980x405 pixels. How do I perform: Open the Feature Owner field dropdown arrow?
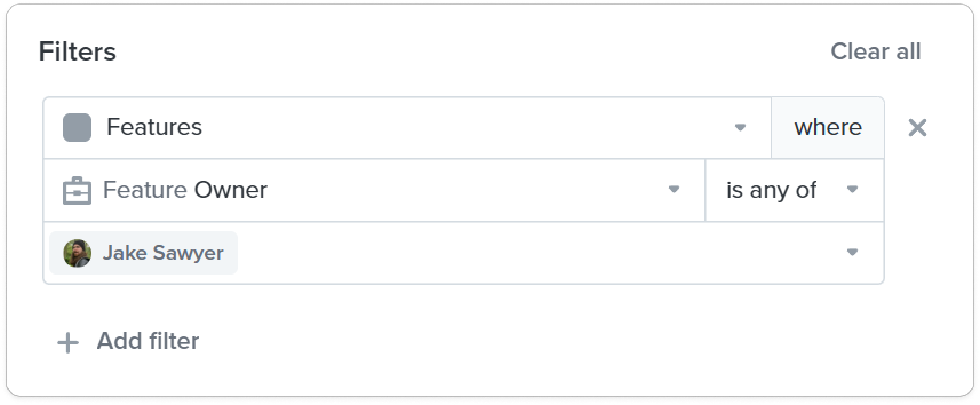coord(674,189)
